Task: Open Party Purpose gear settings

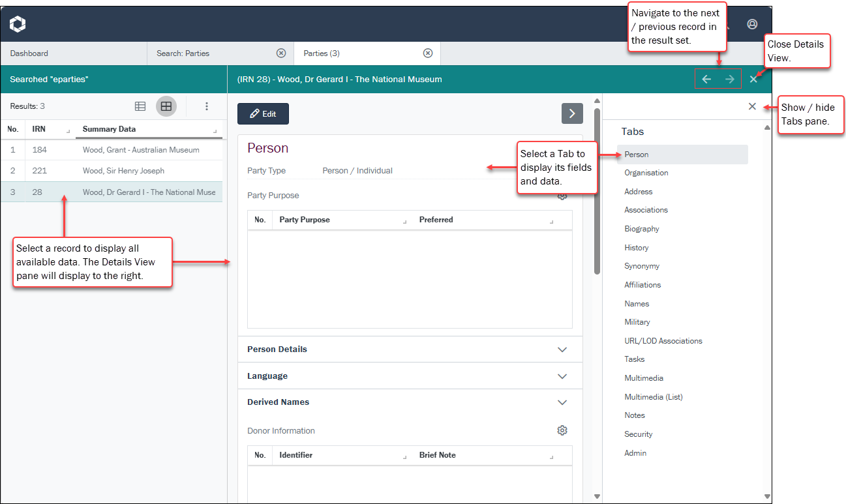Action: pos(562,196)
